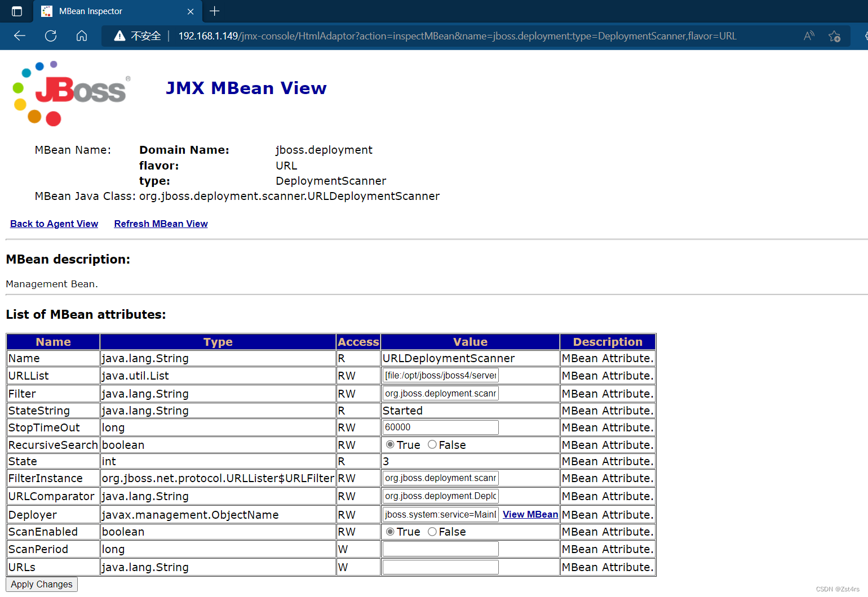Click the JBoss logo image

click(x=72, y=93)
